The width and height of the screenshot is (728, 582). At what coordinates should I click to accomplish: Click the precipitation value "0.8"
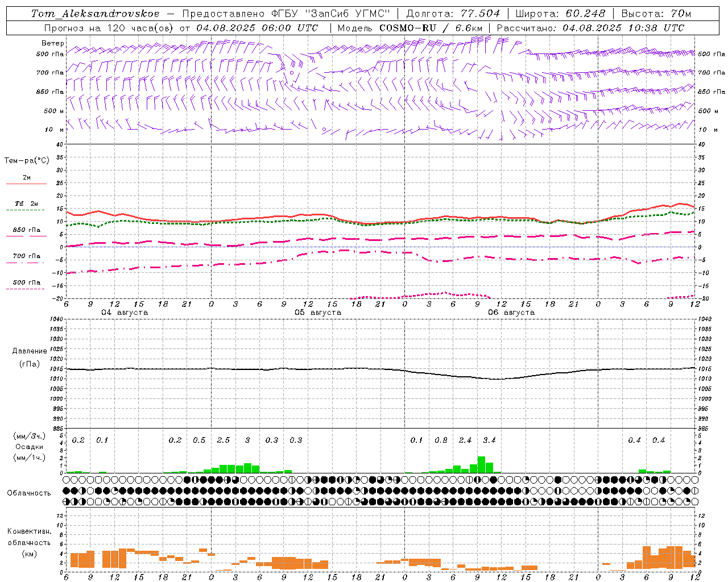tap(441, 440)
